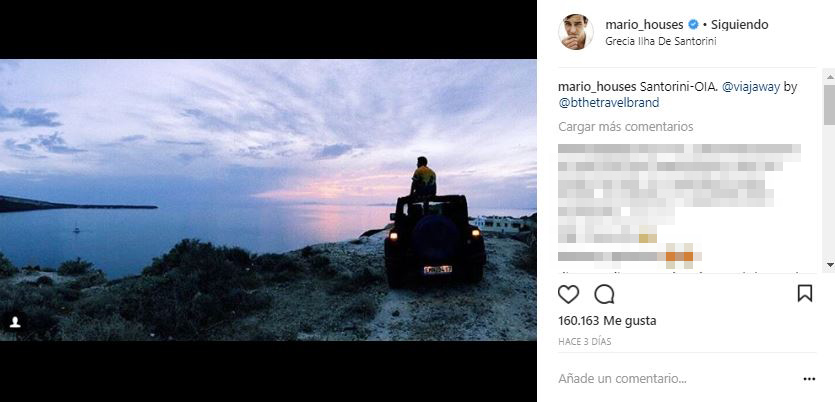Open the @bthetravelbrand mention link
835x402 pixels.
(x=608, y=102)
